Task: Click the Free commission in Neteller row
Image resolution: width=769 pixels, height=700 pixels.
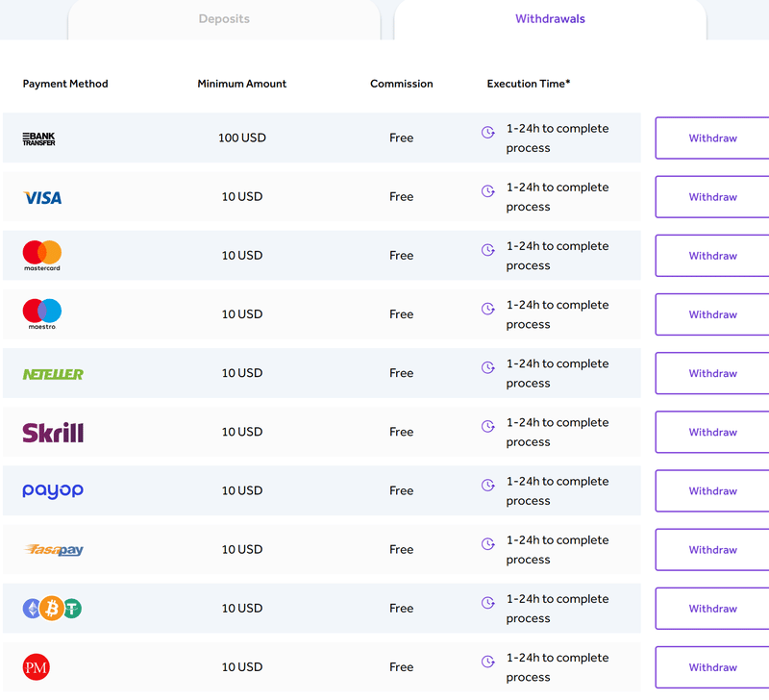Action: [402, 373]
